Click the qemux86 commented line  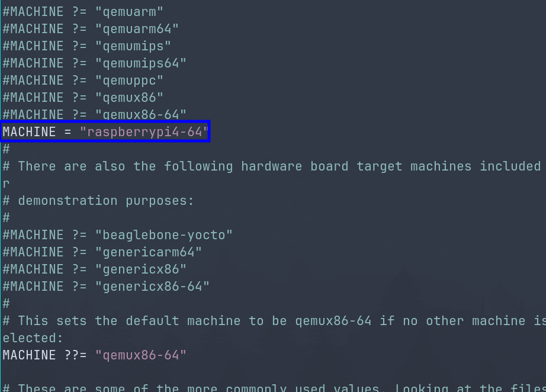[x=83, y=98]
